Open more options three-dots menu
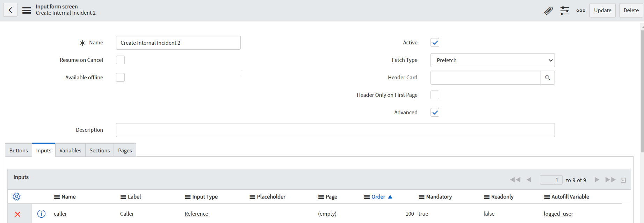The width and height of the screenshot is (644, 223). [x=581, y=10]
